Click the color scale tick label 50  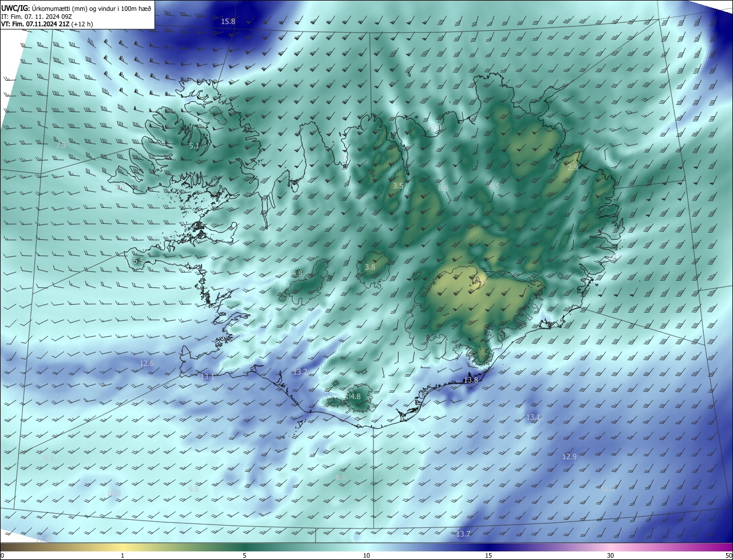click(x=728, y=555)
